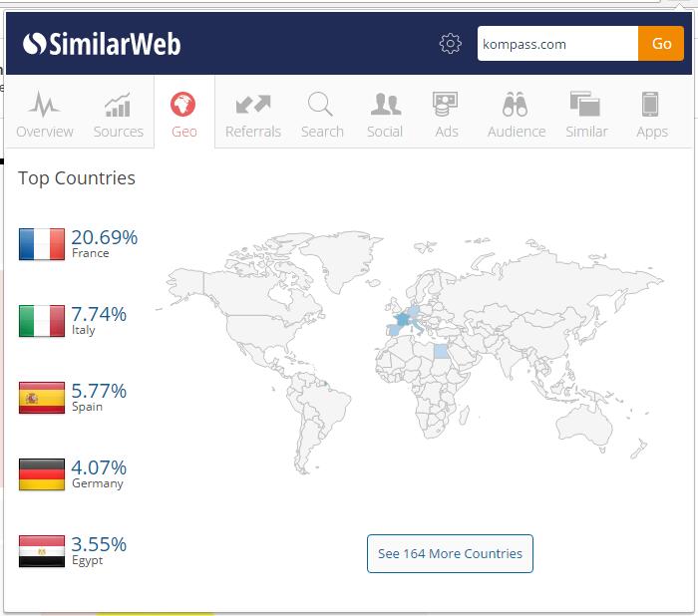This screenshot has height=616, width=698.
Task: Click the kompass.com search field
Action: 556,44
